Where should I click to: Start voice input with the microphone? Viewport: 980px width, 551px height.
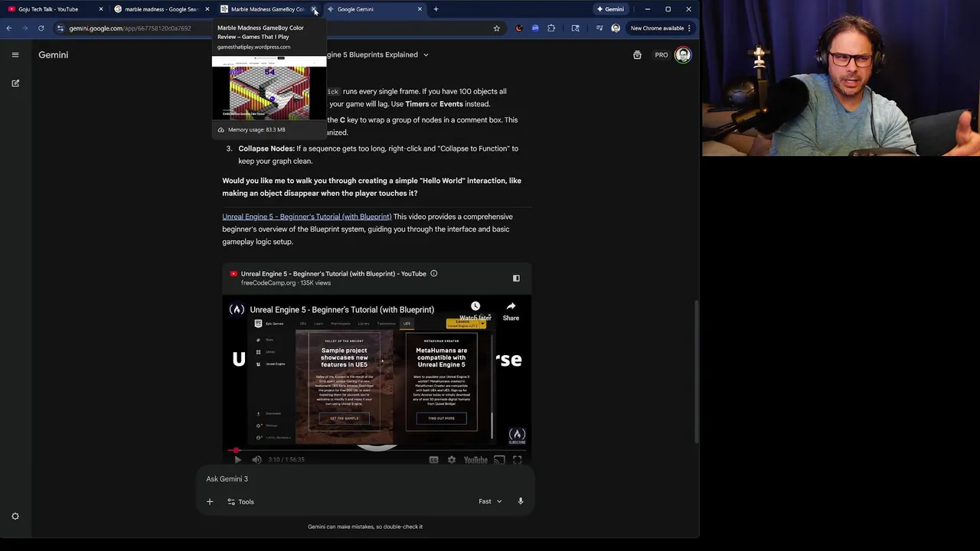pyautogui.click(x=521, y=502)
